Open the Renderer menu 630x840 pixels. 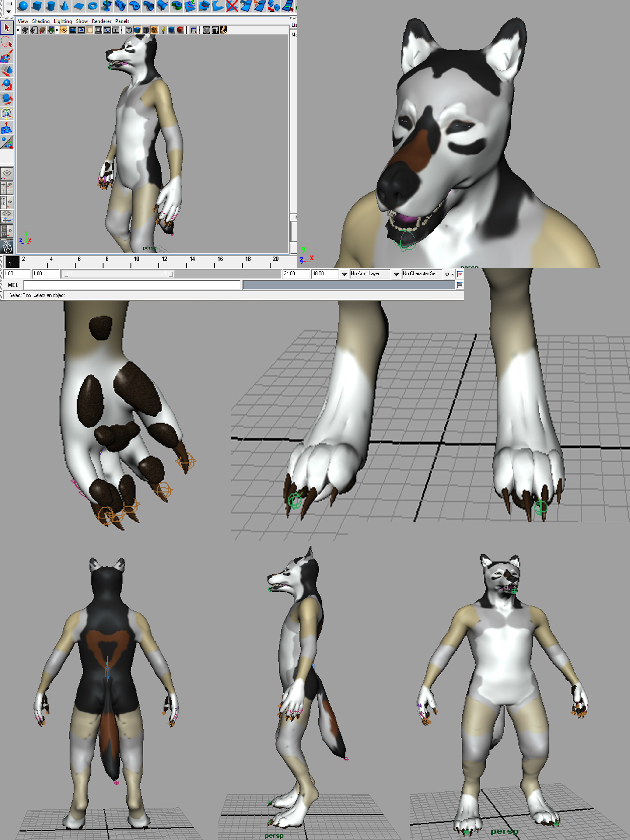(x=101, y=21)
